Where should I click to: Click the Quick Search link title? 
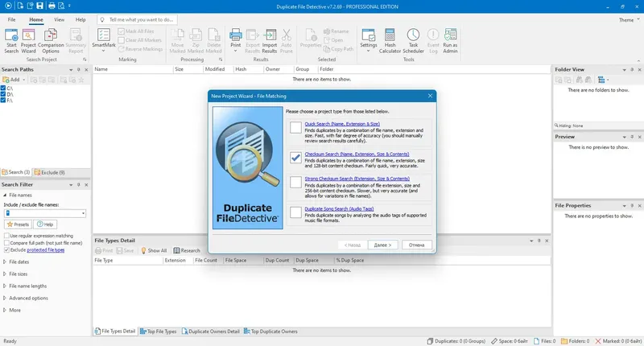[x=342, y=124]
